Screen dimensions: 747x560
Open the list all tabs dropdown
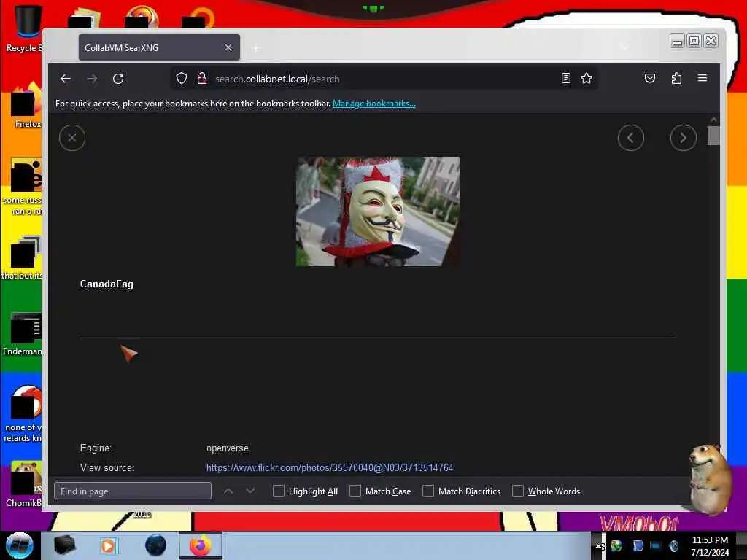coord(624,47)
